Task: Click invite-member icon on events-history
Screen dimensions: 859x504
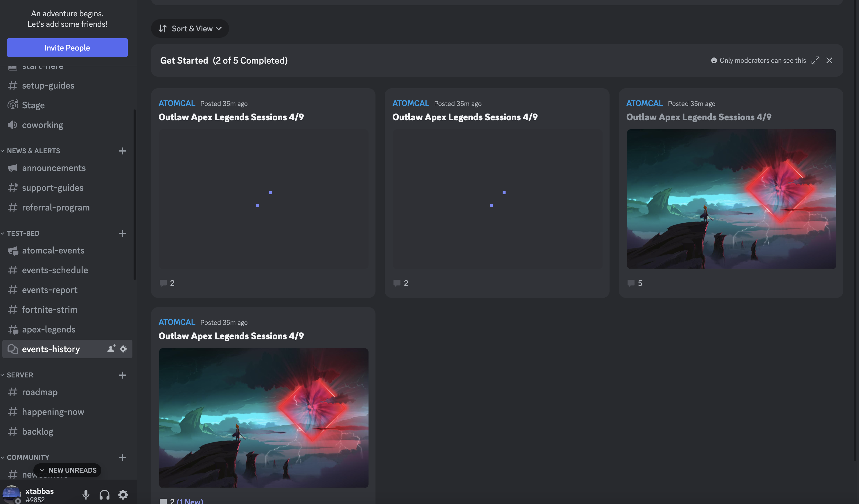Action: 111,349
